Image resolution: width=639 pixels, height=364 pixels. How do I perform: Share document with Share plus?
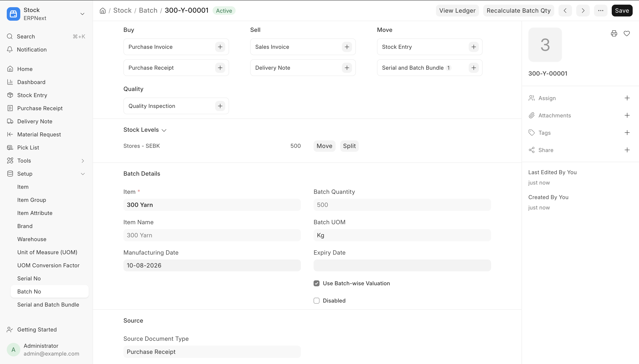tap(627, 150)
